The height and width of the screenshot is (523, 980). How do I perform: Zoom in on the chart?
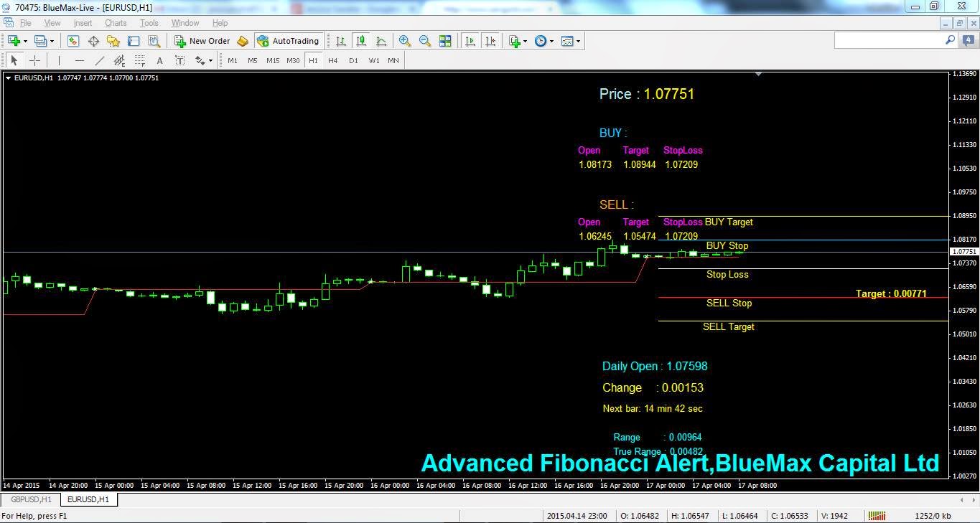coord(405,41)
